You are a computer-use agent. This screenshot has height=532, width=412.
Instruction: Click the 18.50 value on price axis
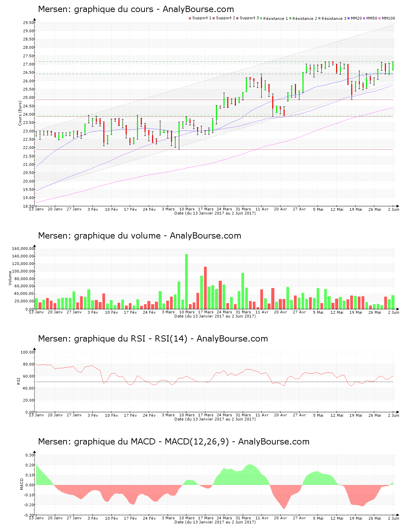click(x=28, y=206)
